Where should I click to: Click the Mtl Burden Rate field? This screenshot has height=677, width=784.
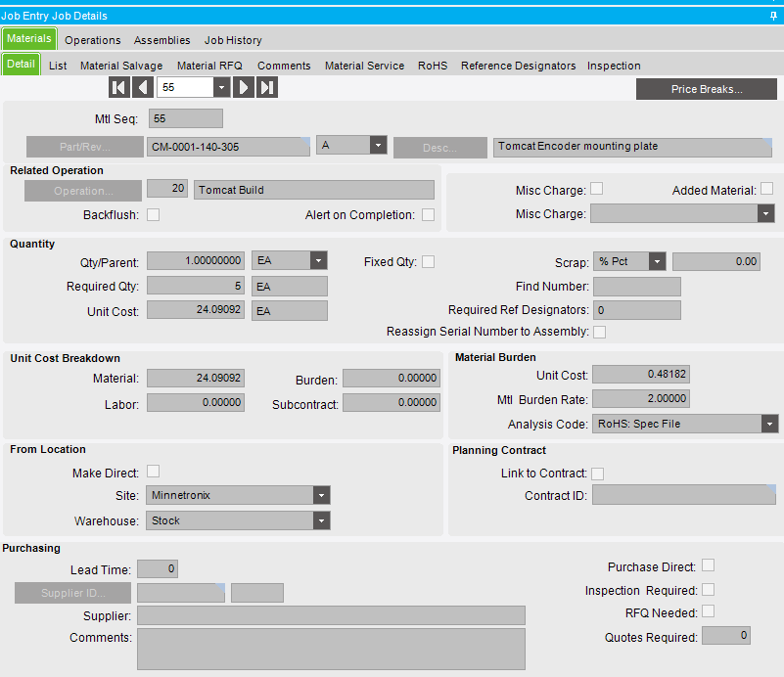click(x=641, y=399)
